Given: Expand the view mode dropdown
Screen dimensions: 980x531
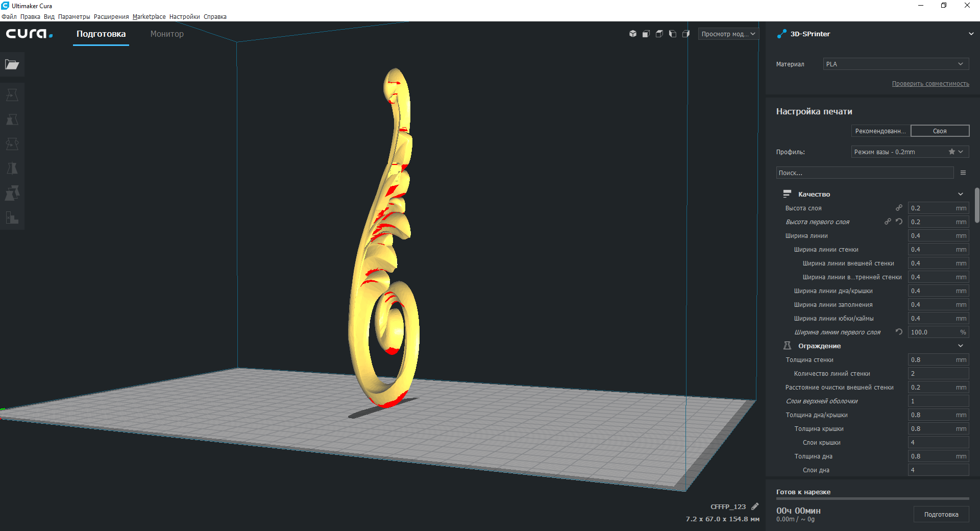Looking at the screenshot, I should pyautogui.click(x=728, y=34).
